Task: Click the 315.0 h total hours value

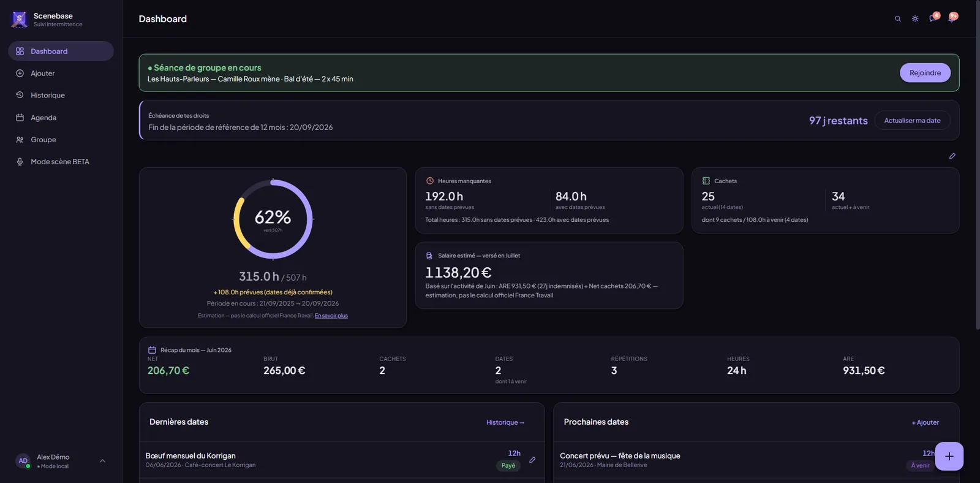Action: coord(259,276)
